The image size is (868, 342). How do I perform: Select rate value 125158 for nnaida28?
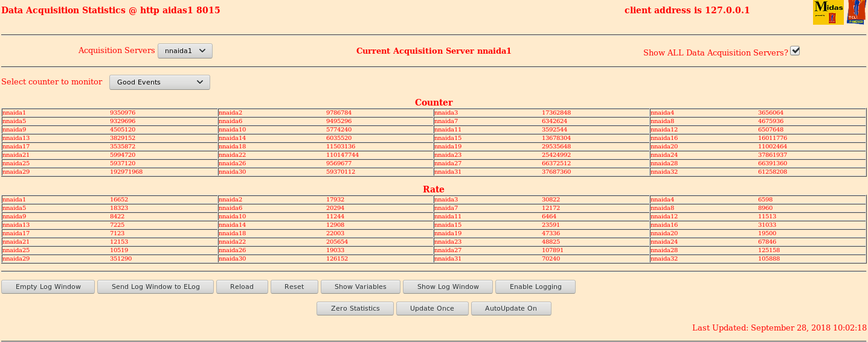click(769, 250)
